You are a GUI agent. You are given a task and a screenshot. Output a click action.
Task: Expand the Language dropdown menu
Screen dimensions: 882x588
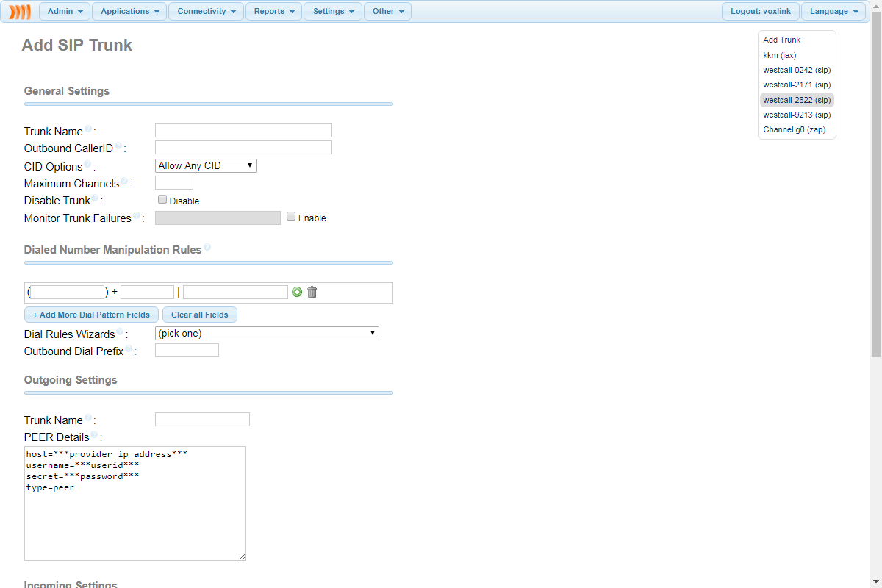tap(833, 12)
